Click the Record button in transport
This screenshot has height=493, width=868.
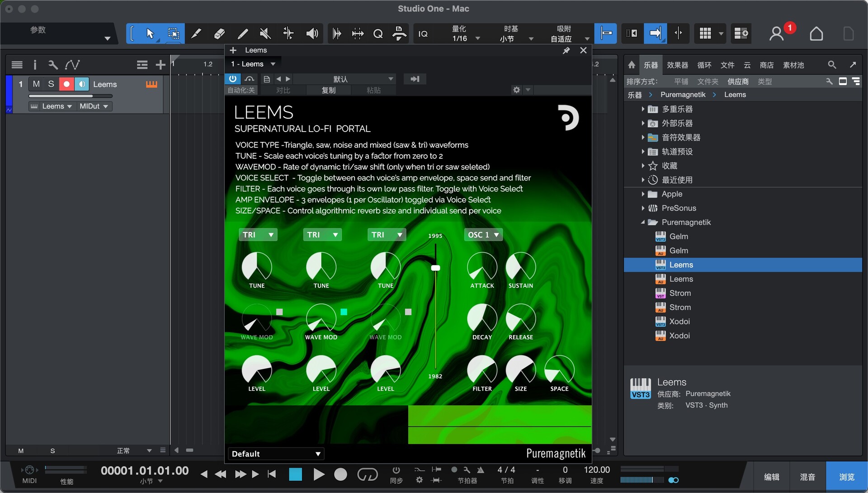340,474
